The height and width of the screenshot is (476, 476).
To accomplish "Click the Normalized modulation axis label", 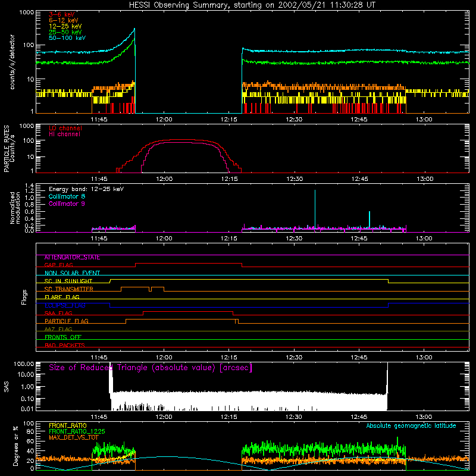I will [x=15, y=208].
